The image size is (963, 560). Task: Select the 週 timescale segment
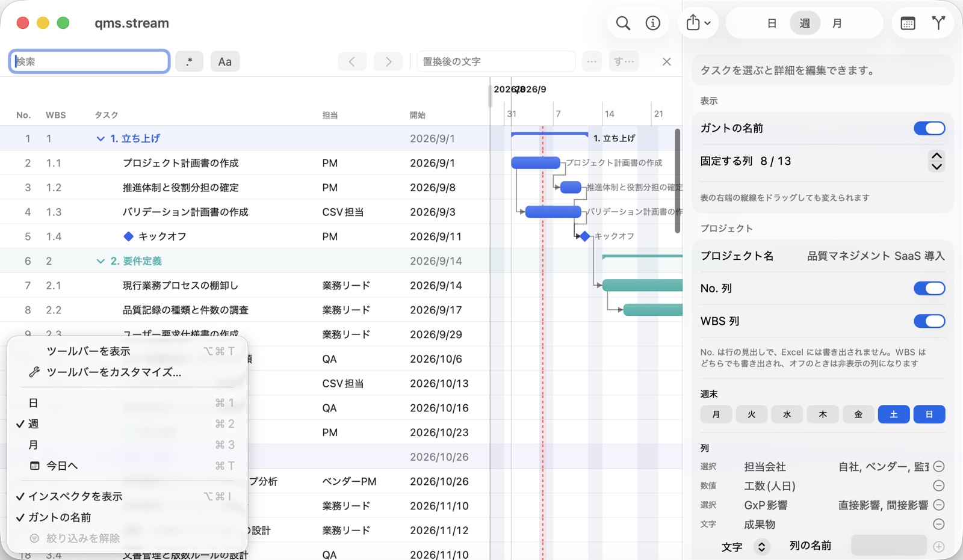[805, 23]
